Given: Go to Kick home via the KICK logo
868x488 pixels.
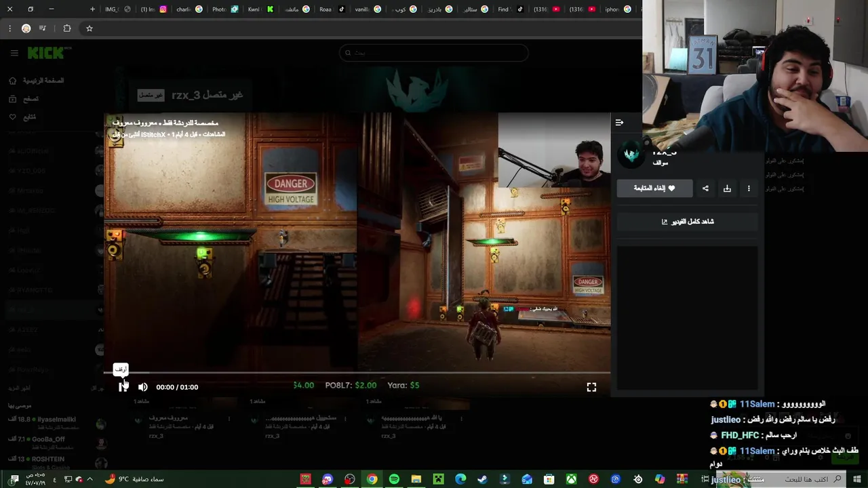Looking at the screenshot, I should coord(47,53).
